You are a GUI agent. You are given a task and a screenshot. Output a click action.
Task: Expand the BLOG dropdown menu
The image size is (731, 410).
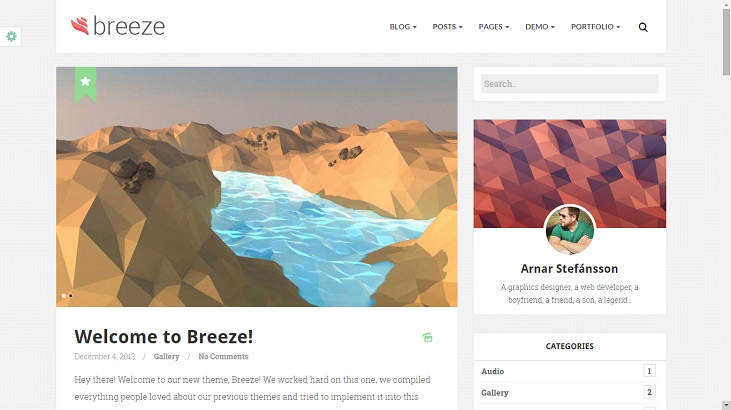403,27
